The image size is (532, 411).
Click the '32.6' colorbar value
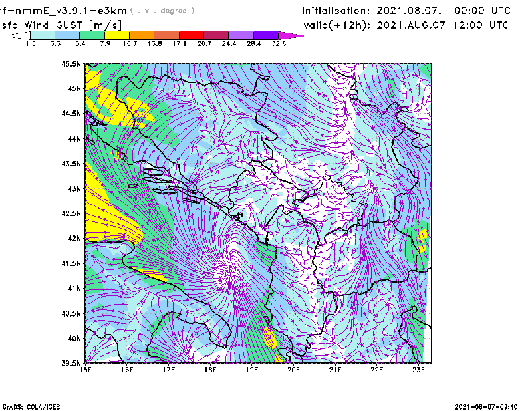pyautogui.click(x=279, y=43)
